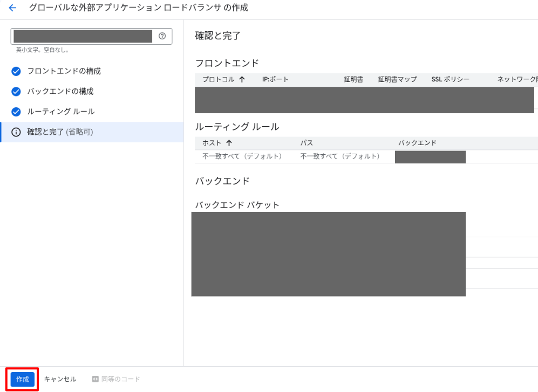Click the 英小文字。空白なし。 hint text
The image size is (538, 392).
pos(43,50)
